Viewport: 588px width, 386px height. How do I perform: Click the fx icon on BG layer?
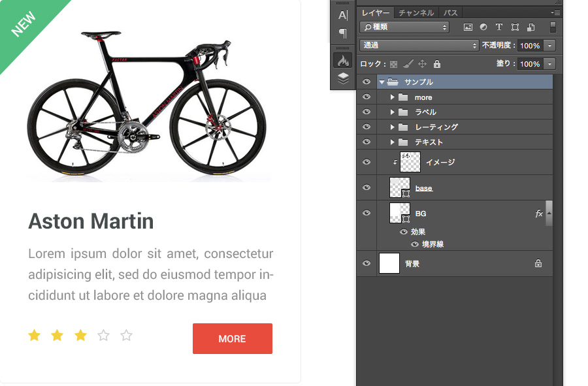click(538, 214)
